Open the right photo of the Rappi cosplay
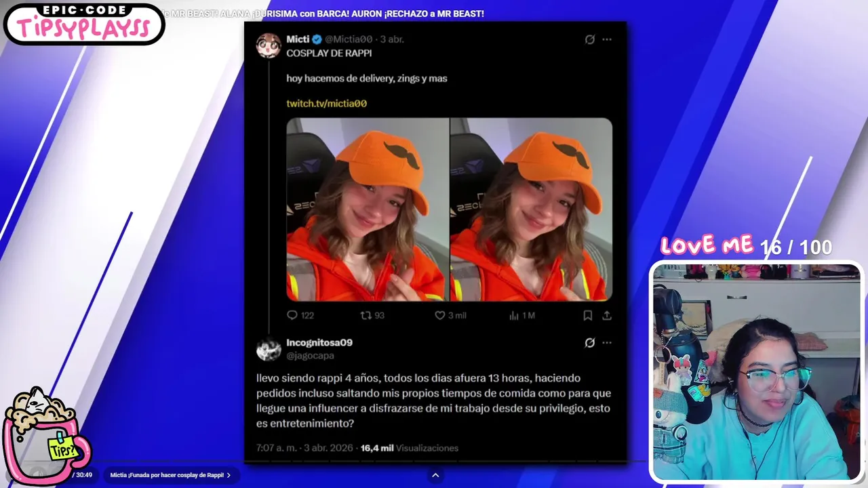This screenshot has height=488, width=868. pyautogui.click(x=531, y=209)
